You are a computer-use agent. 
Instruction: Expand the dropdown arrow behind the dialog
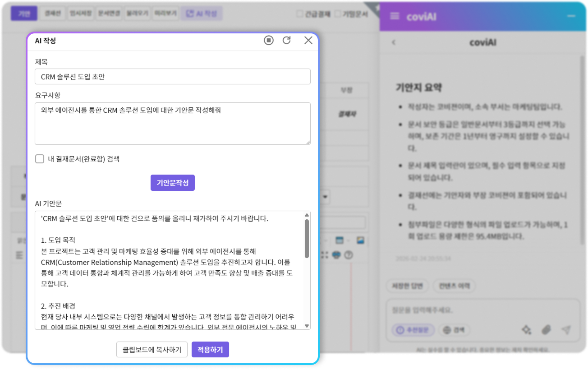[x=325, y=197]
